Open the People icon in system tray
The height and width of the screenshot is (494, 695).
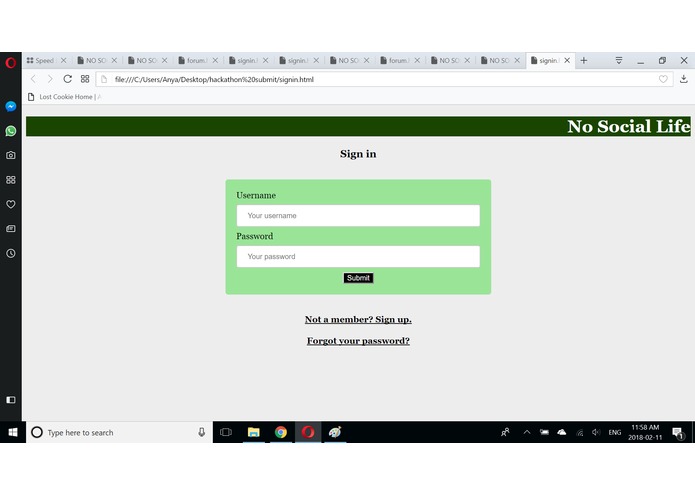[505, 432]
